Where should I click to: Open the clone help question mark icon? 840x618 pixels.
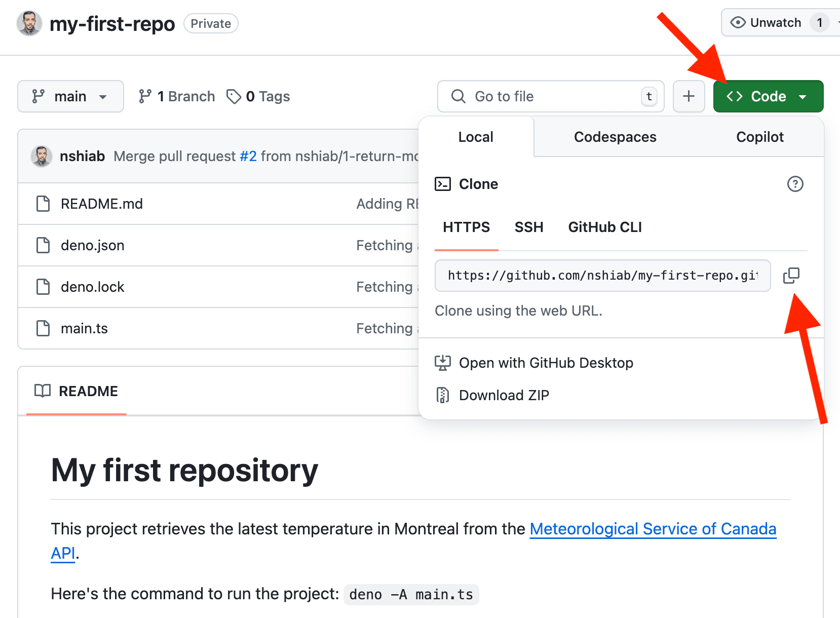tap(795, 184)
